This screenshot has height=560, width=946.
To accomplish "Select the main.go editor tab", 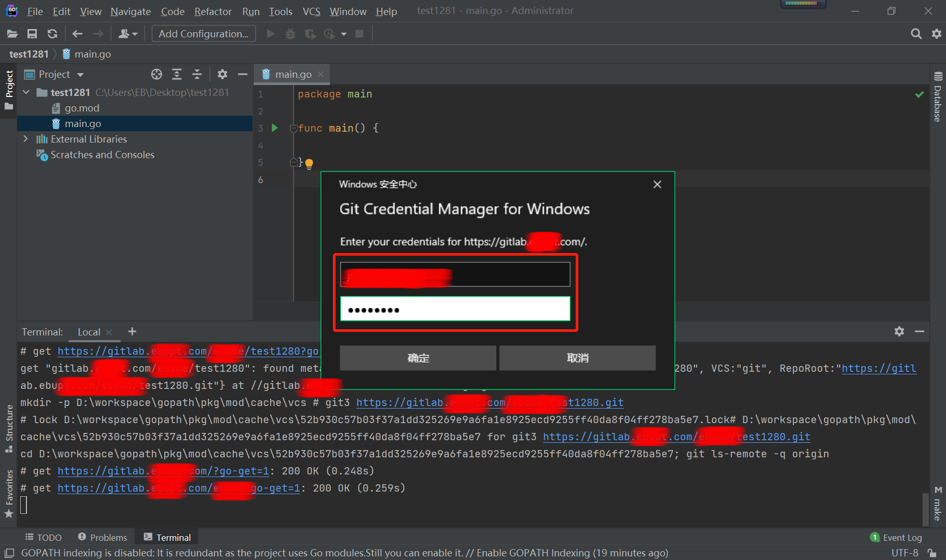I will point(293,74).
